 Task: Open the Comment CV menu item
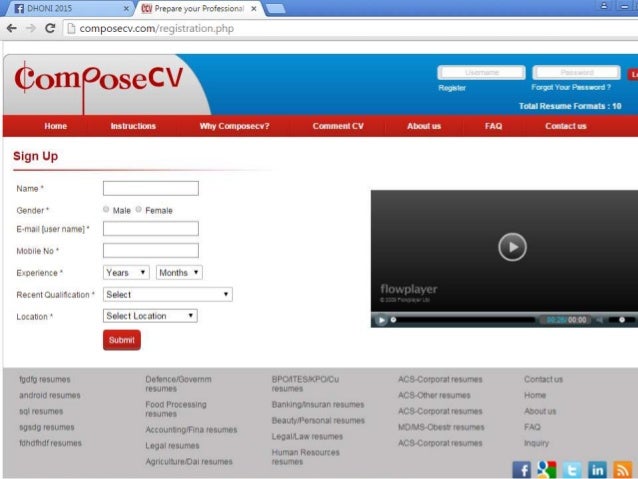click(x=338, y=126)
